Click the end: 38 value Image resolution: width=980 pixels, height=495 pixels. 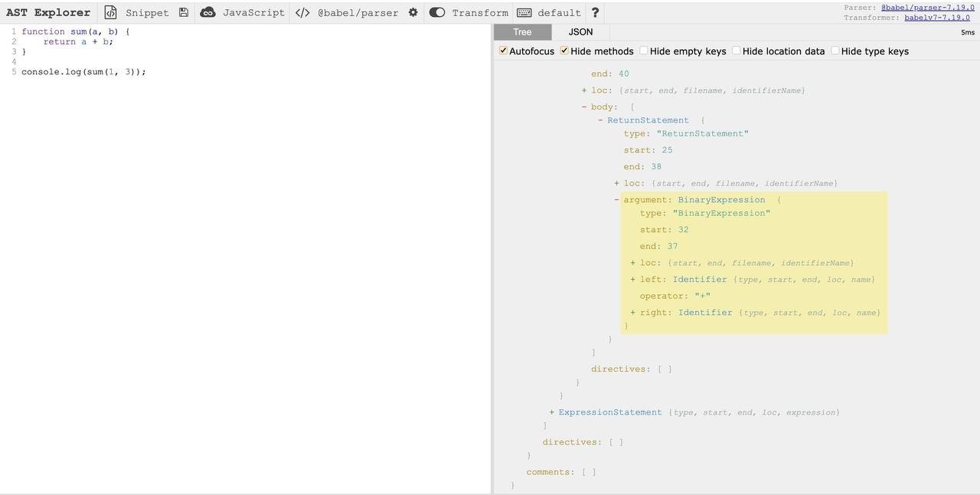tap(656, 167)
